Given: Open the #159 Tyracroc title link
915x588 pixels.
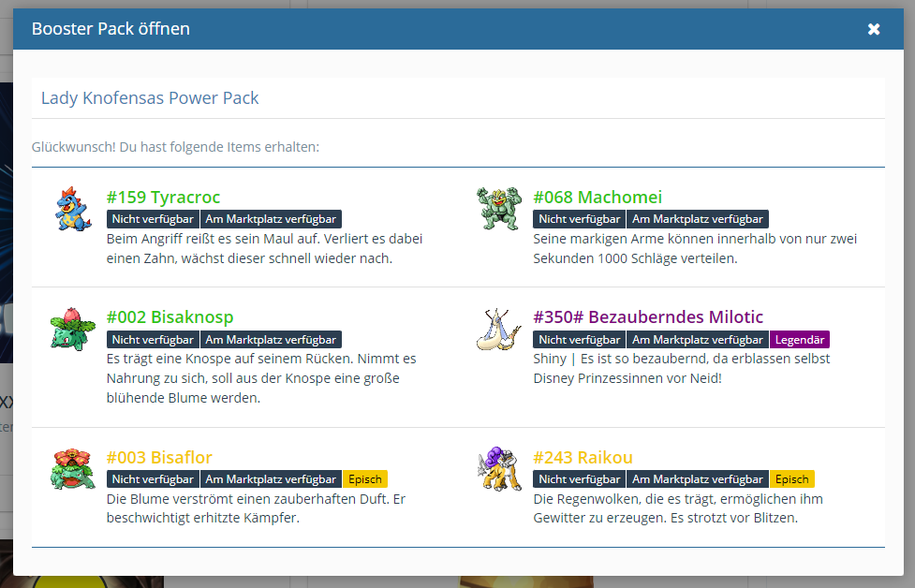Looking at the screenshot, I should pos(164,198).
